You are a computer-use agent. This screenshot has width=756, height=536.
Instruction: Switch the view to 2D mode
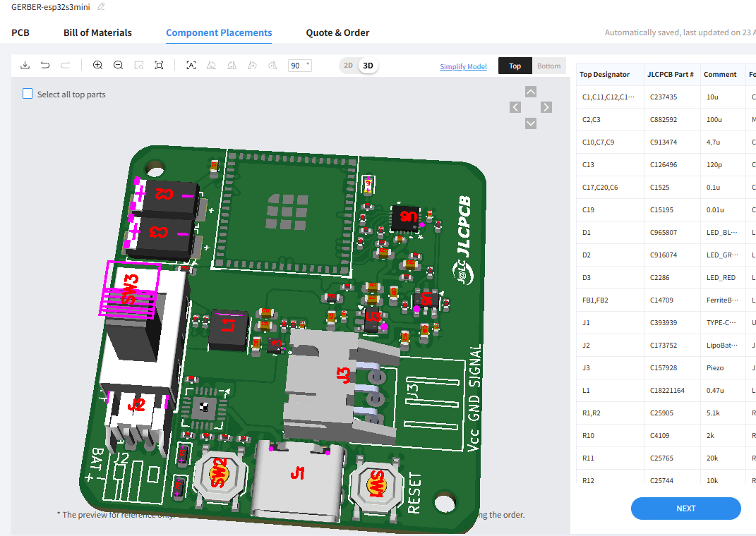(348, 66)
